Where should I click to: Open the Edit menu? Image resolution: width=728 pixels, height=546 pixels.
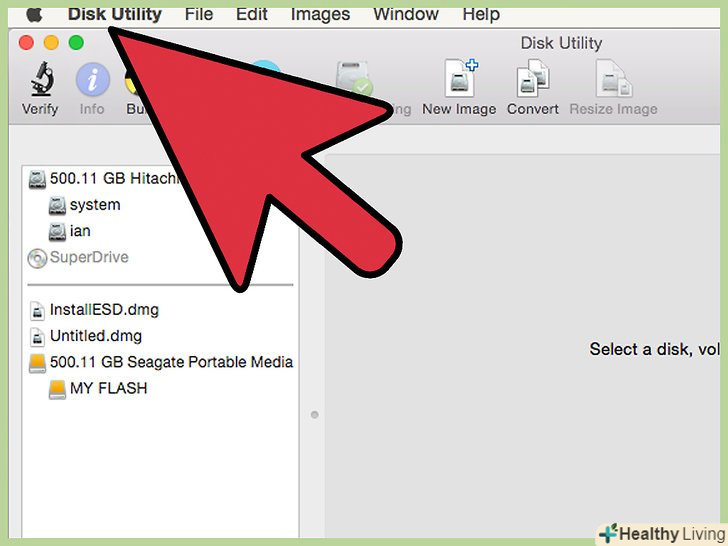coord(252,14)
